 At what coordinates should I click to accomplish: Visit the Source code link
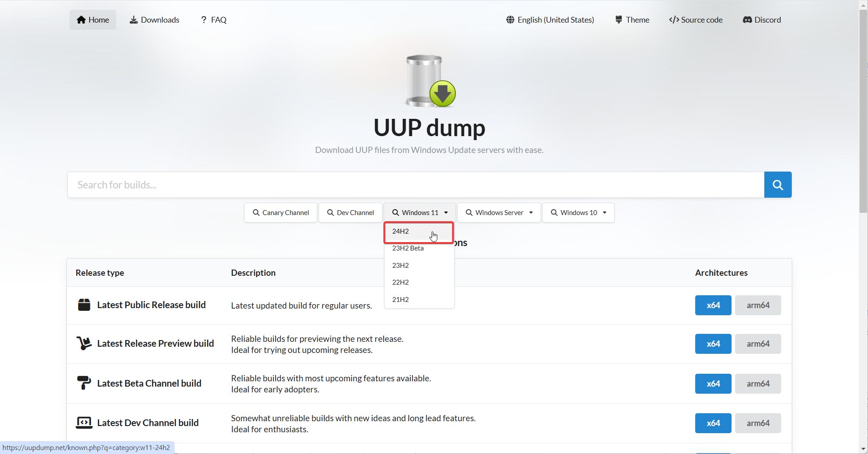[696, 20]
